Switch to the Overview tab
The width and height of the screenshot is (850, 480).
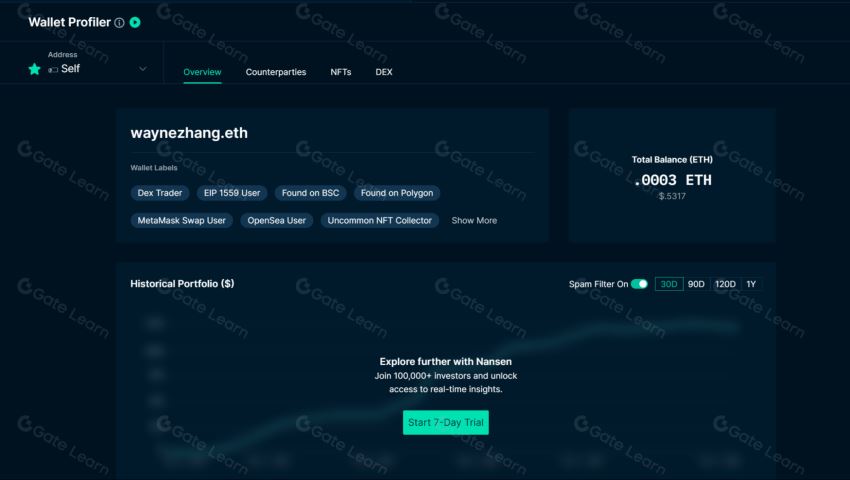click(x=202, y=72)
